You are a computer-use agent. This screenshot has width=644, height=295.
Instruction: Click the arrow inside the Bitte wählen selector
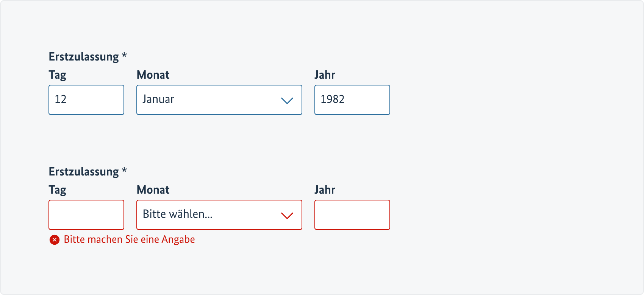[287, 215]
